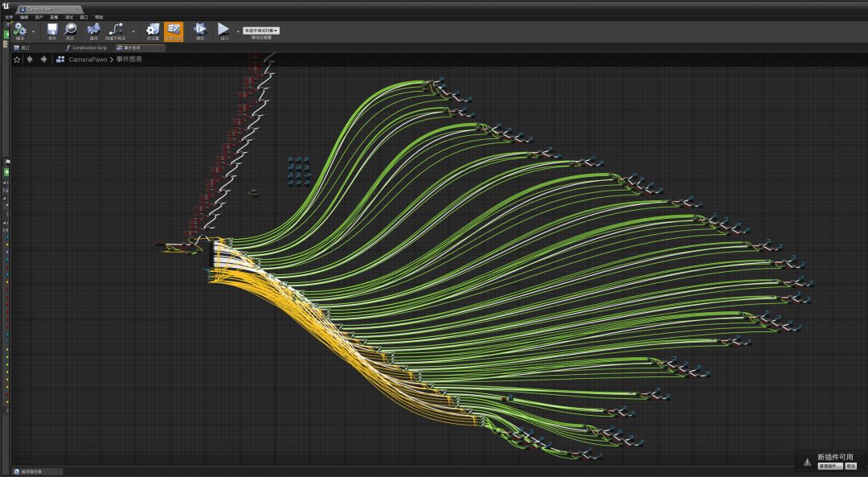Navigate back with the left arrow
868x477 pixels.
click(30, 59)
